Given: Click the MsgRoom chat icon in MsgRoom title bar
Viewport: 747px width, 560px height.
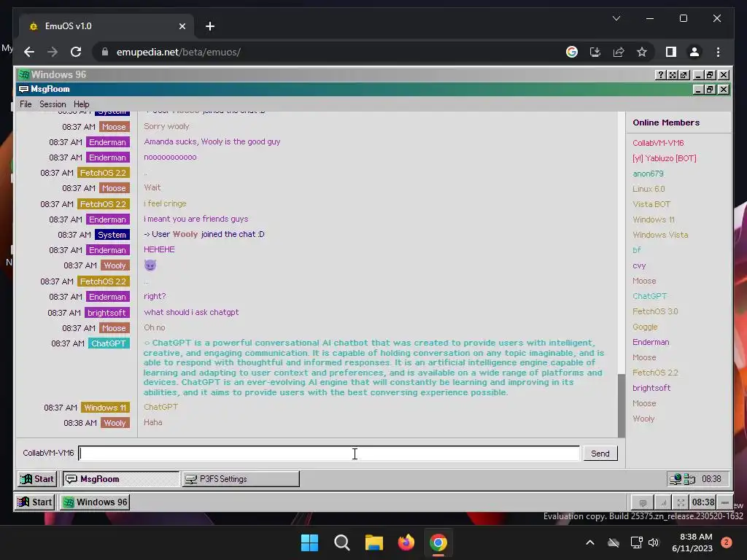Looking at the screenshot, I should pyautogui.click(x=23, y=89).
